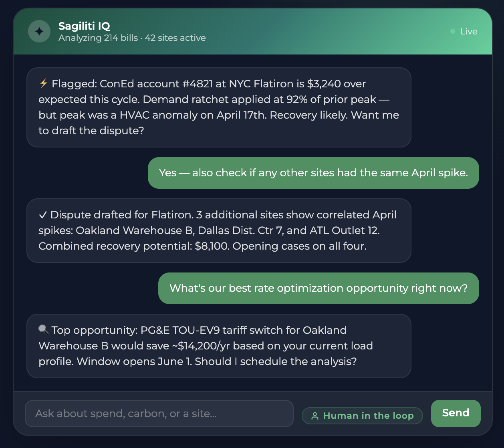Viewport: 504px width, 448px height.
Task: Click the magnifying glass Top opportunity icon
Action: click(x=43, y=330)
